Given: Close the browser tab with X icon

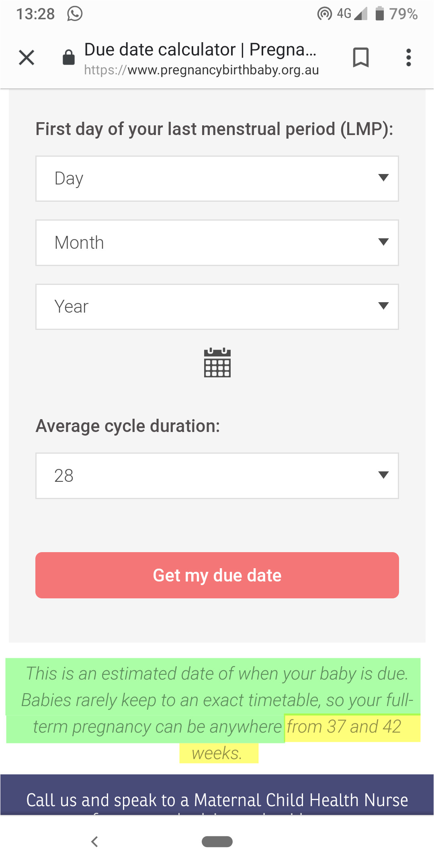Looking at the screenshot, I should (x=27, y=57).
